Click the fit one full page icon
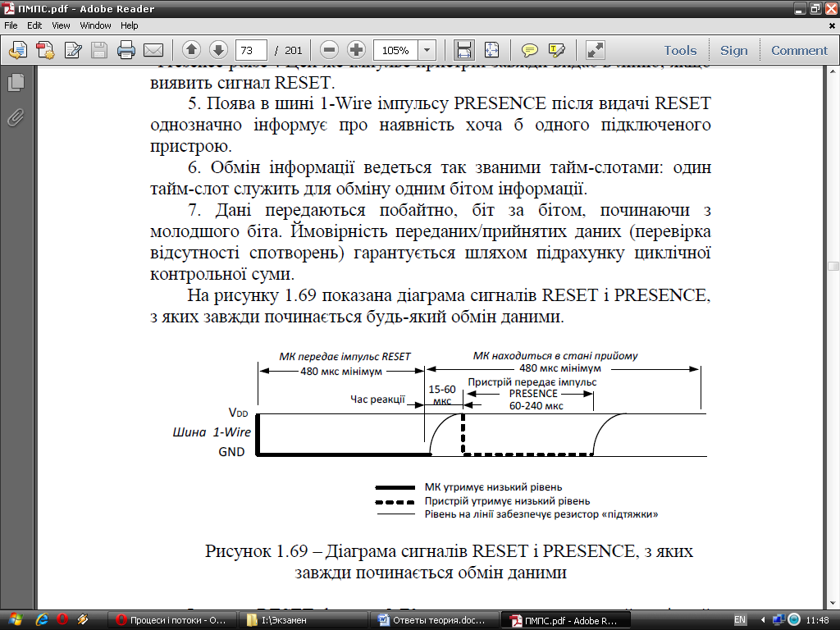840x630 pixels. pos(491,50)
